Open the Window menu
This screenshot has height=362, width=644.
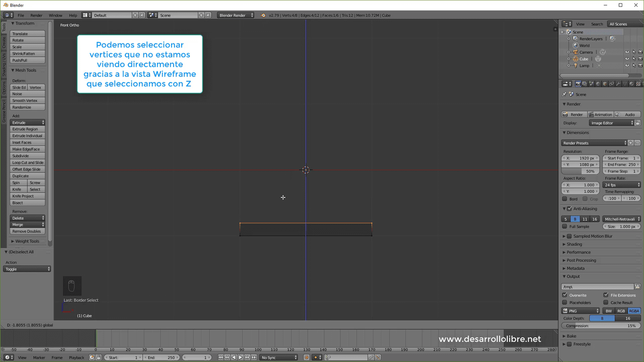pyautogui.click(x=56, y=15)
